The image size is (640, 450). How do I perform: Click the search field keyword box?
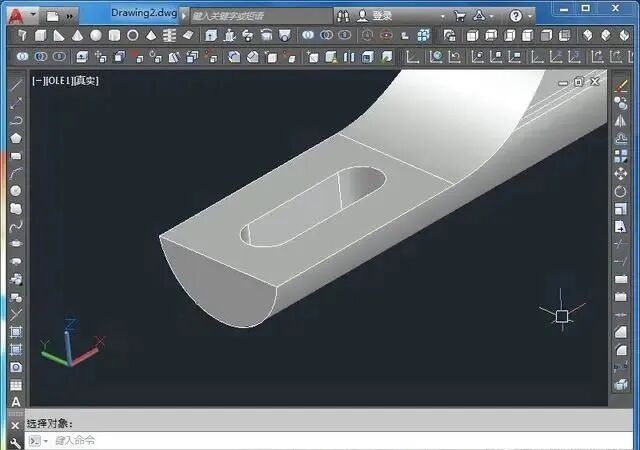[261, 16]
